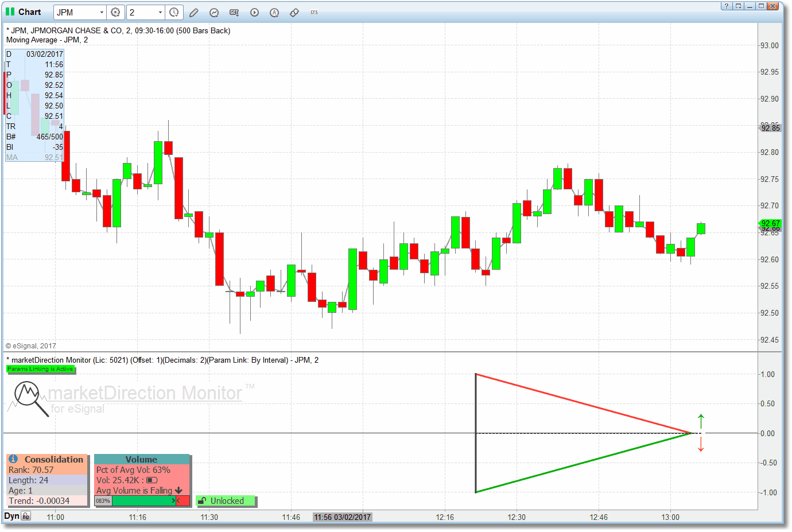The width and height of the screenshot is (792, 532).
Task: Click the falling volume down-arrow icon
Action: [178, 491]
